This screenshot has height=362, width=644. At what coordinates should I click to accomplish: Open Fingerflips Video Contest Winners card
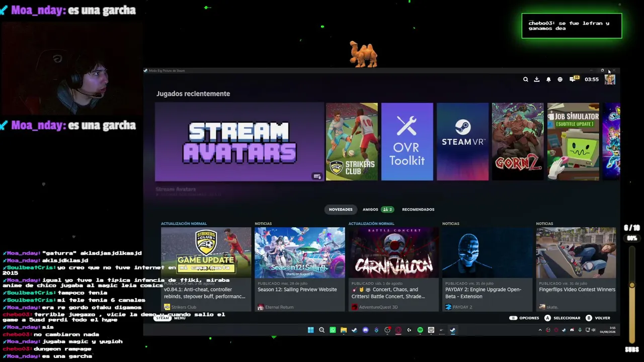576,269
